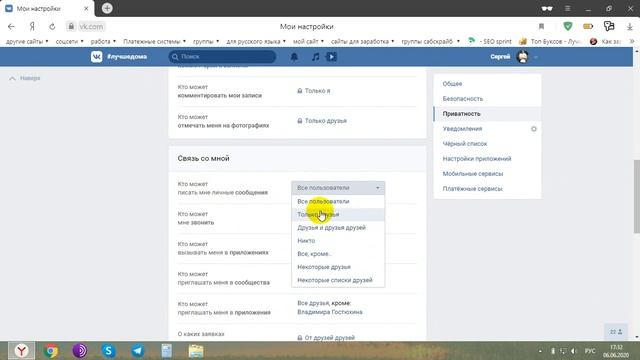Launch Yandex Browser from taskbar
The height and width of the screenshot is (360, 640).
pyautogui.click(x=22, y=351)
